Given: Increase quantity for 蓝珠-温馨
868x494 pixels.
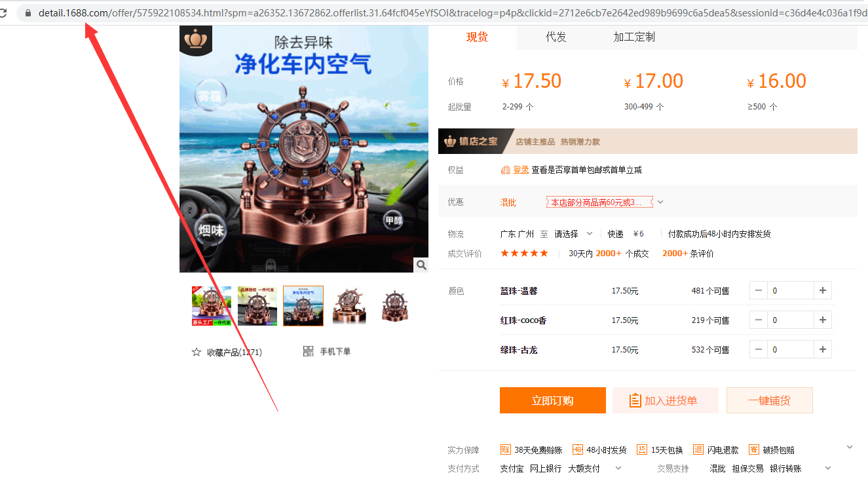Looking at the screenshot, I should (x=823, y=290).
